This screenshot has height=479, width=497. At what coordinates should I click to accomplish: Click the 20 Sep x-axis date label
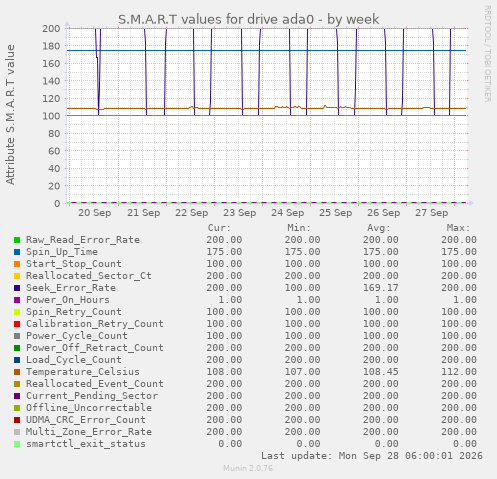coord(95,213)
